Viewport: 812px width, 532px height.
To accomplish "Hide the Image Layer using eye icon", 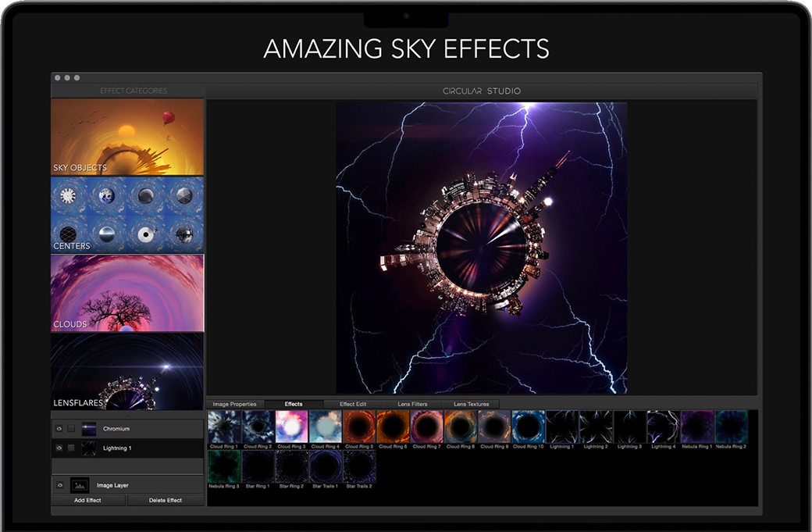I will tap(59, 485).
